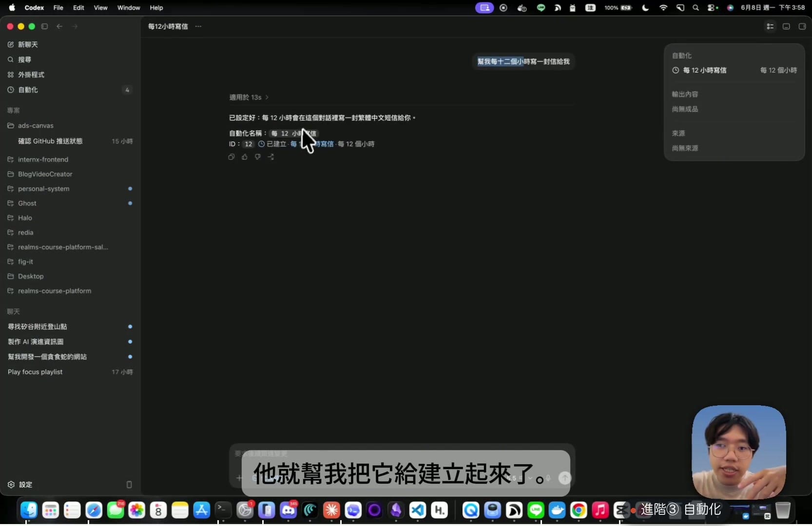Open the 每 12 小時寫信 automation link in the response
812x526 pixels.
click(x=312, y=144)
